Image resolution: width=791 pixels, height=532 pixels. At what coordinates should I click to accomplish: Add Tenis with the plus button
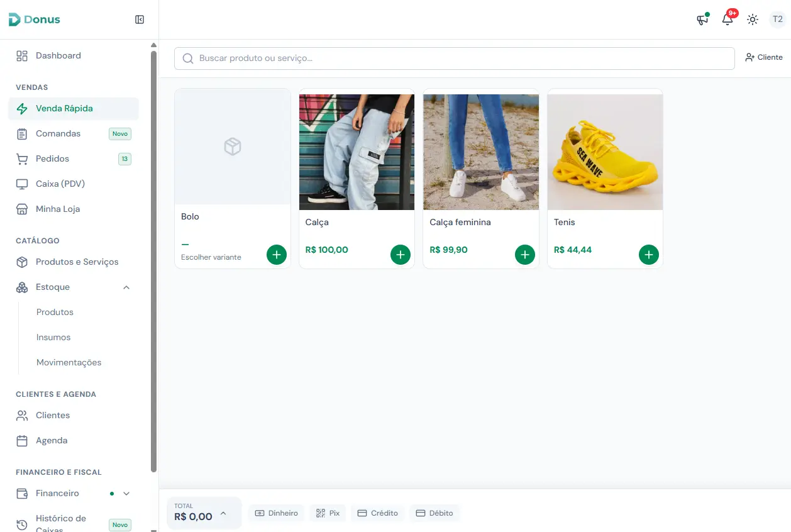(649, 255)
